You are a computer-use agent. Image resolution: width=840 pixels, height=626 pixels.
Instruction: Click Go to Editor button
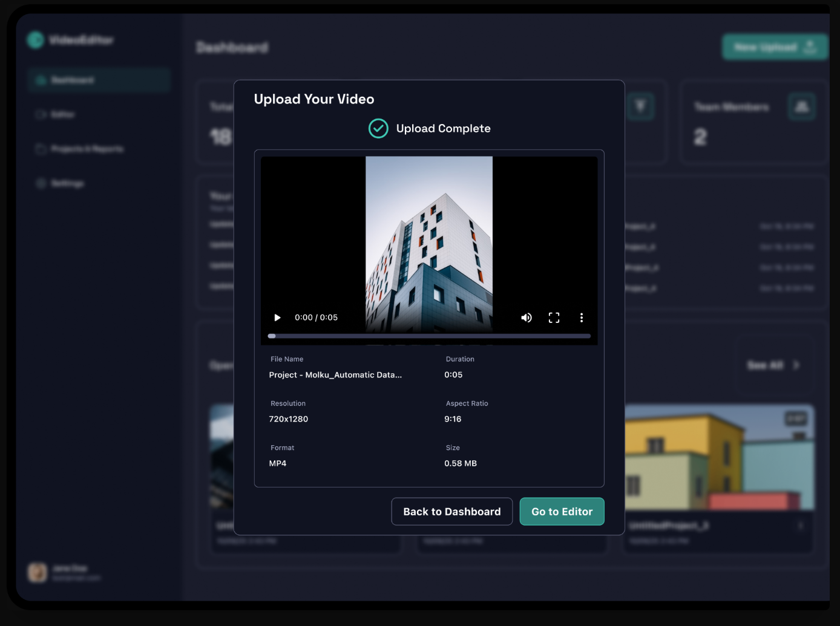pos(562,512)
